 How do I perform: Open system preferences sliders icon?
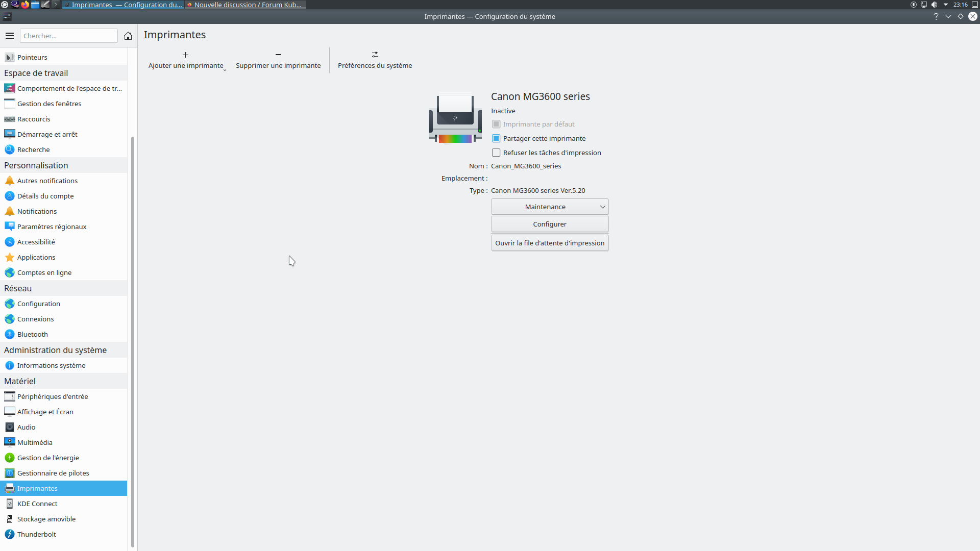pyautogui.click(x=375, y=55)
